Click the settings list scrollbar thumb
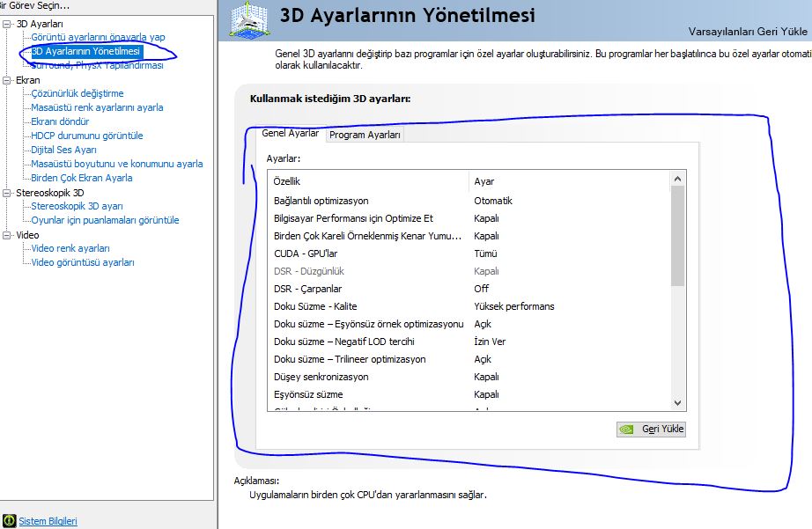This screenshot has width=812, height=529. point(677,236)
